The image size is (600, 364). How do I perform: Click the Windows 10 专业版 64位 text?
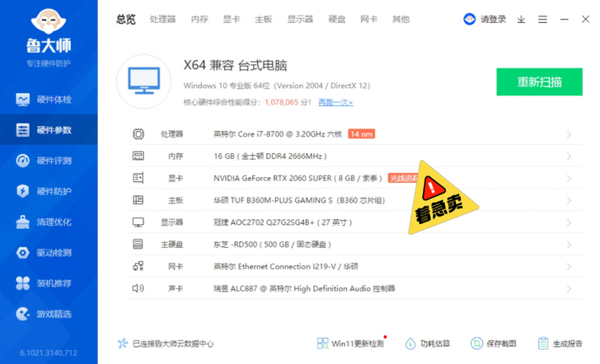pos(227,86)
